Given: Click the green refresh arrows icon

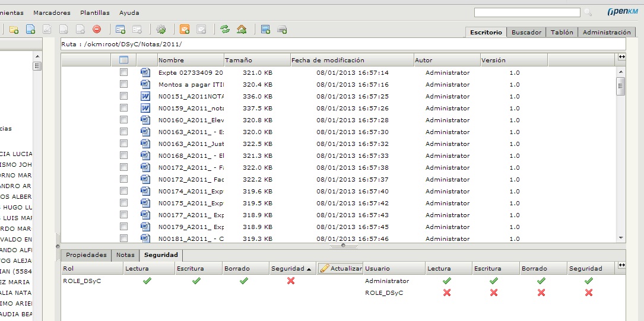Looking at the screenshot, I should point(225,29).
